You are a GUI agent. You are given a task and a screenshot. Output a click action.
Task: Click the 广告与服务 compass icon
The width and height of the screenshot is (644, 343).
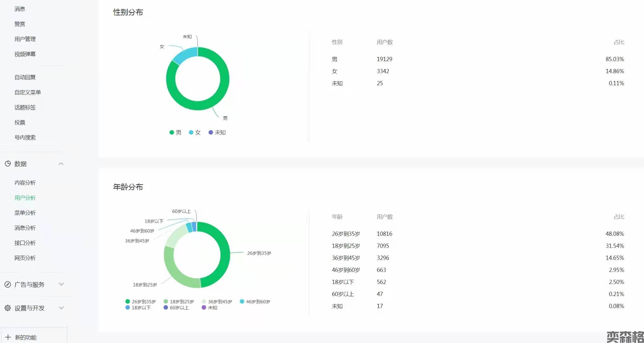coord(8,285)
